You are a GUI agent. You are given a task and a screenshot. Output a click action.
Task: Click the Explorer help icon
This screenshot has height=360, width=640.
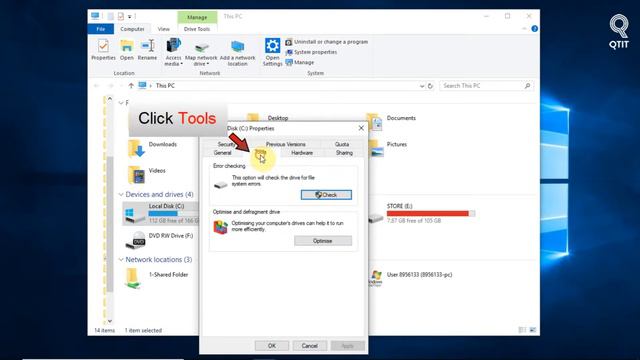(534, 29)
